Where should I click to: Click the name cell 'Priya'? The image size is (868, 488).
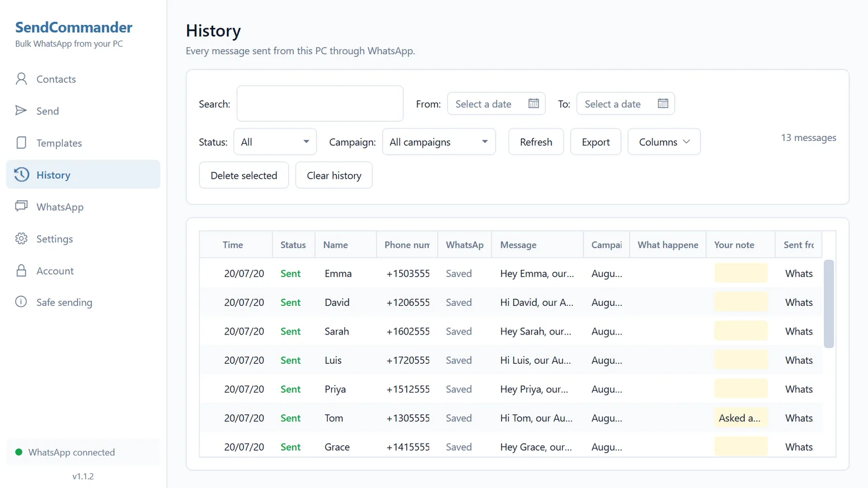[335, 389]
